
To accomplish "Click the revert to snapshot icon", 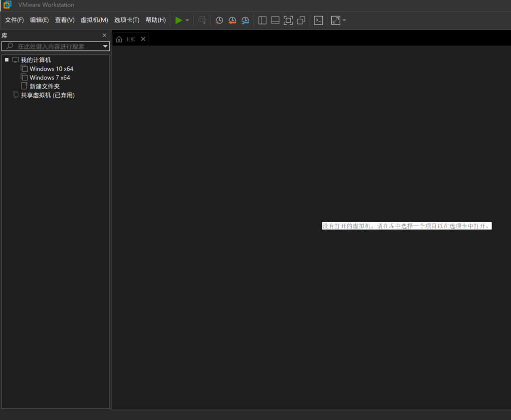I will (232, 20).
